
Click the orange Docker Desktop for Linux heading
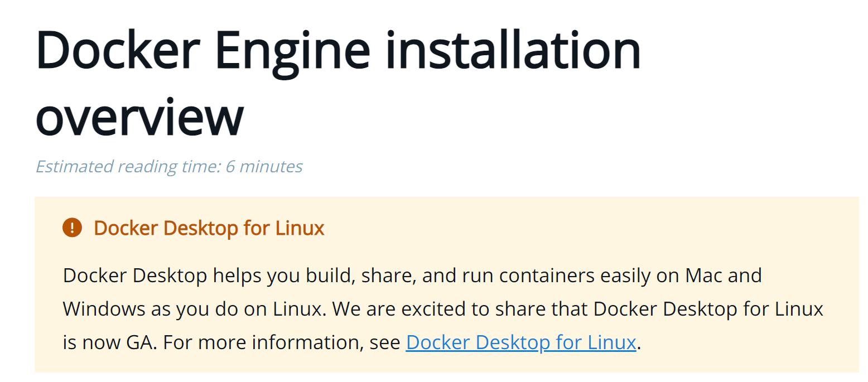209,228
